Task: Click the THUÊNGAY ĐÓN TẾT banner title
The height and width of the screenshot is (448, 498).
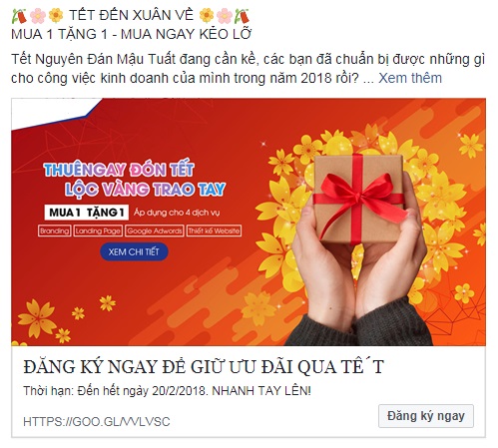Action: click(119, 170)
